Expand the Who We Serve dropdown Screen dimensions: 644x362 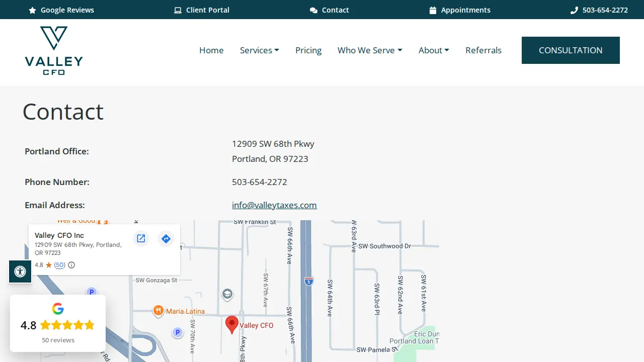370,50
